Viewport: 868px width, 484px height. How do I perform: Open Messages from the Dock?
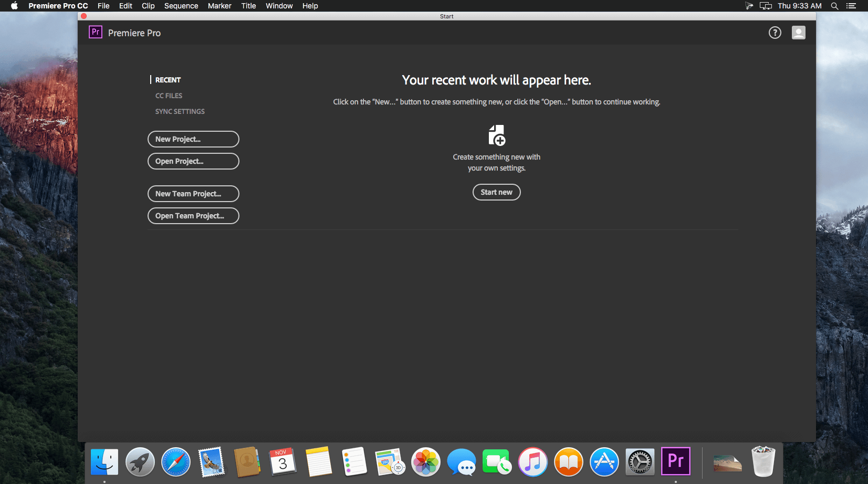[462, 462]
